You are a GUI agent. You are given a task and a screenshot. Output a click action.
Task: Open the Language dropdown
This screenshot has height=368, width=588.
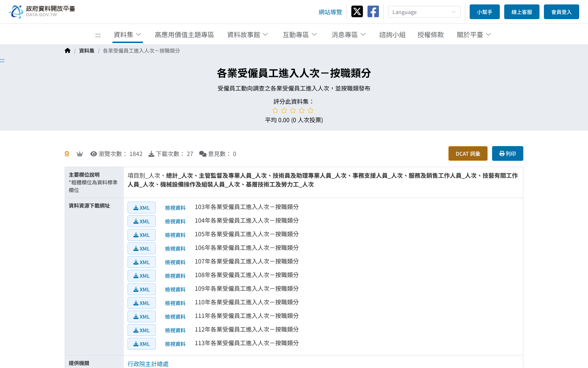click(x=424, y=12)
